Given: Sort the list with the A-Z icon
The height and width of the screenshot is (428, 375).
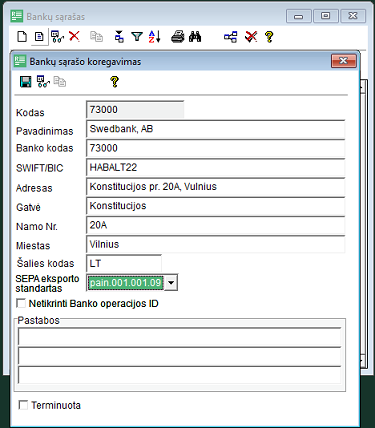Looking at the screenshot, I should tap(154, 36).
